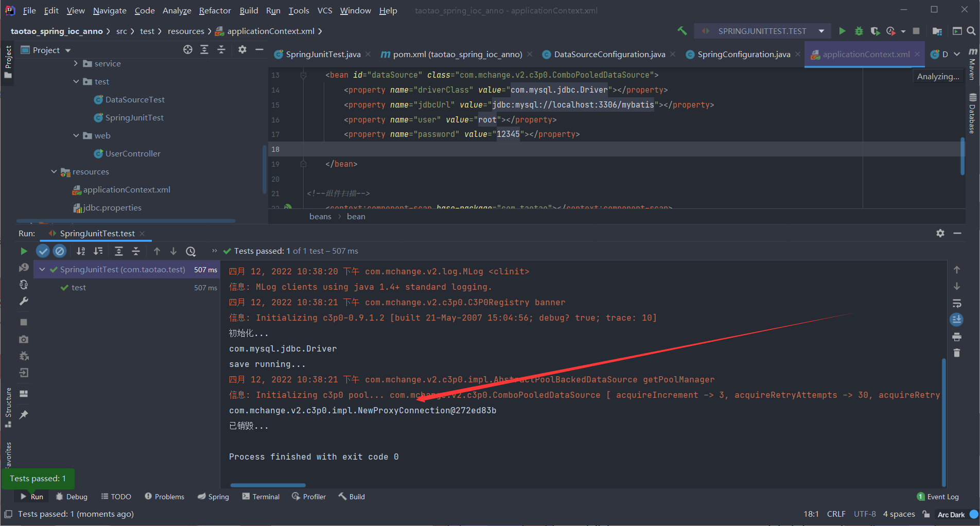Collapse the web folder

76,135
